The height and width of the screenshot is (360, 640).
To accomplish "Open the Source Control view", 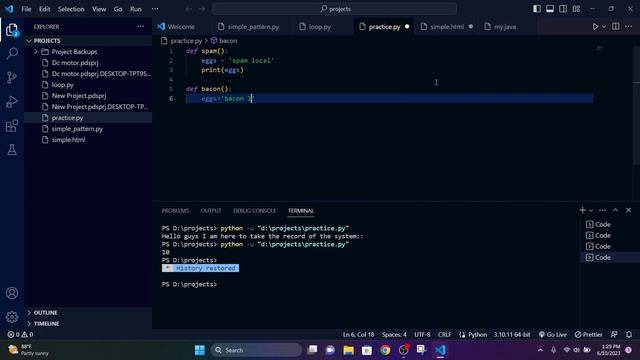I will [12, 78].
